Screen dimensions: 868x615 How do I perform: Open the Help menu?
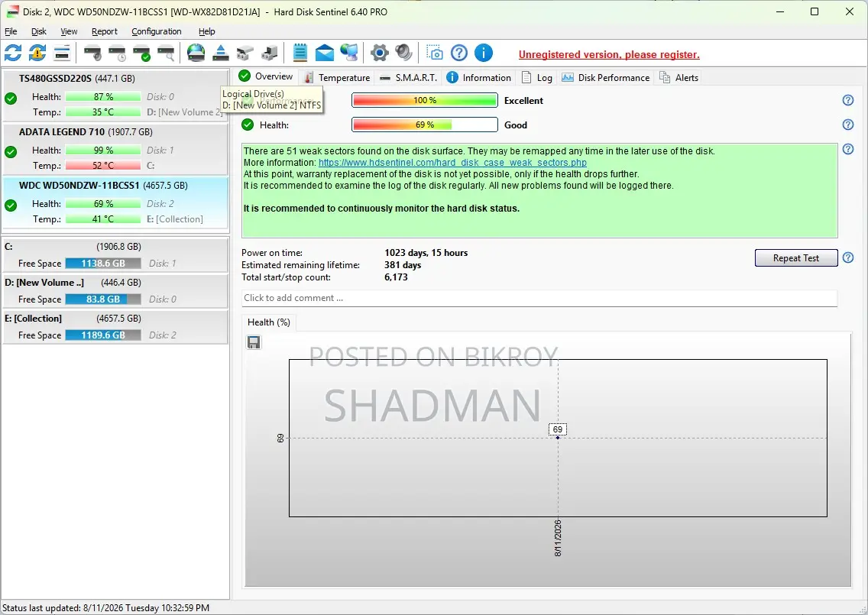(206, 31)
